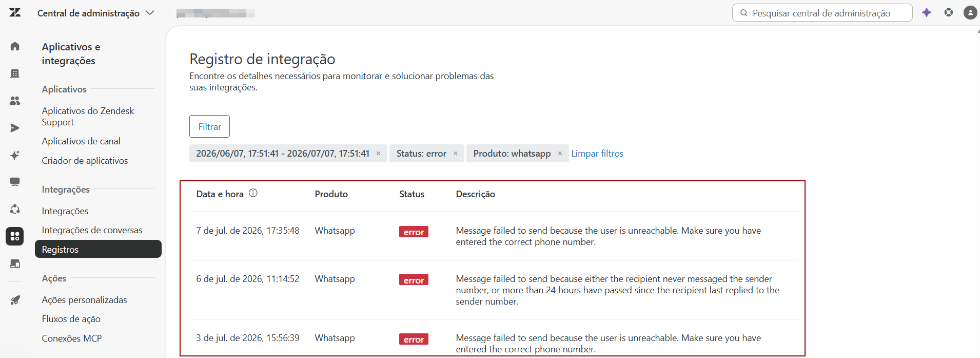Click the Zendesk logo in the top bar
The image size is (980, 358).
15,12
